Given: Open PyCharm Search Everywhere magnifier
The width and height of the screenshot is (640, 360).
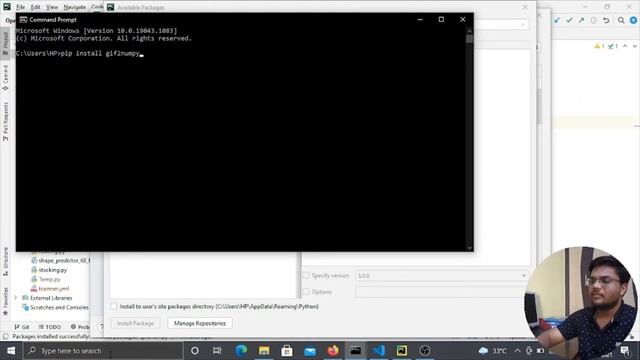Looking at the screenshot, I should [621, 20].
